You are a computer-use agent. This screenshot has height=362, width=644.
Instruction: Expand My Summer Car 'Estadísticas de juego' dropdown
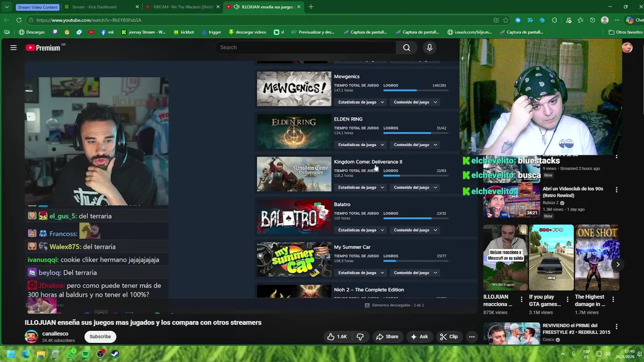pyautogui.click(x=361, y=273)
